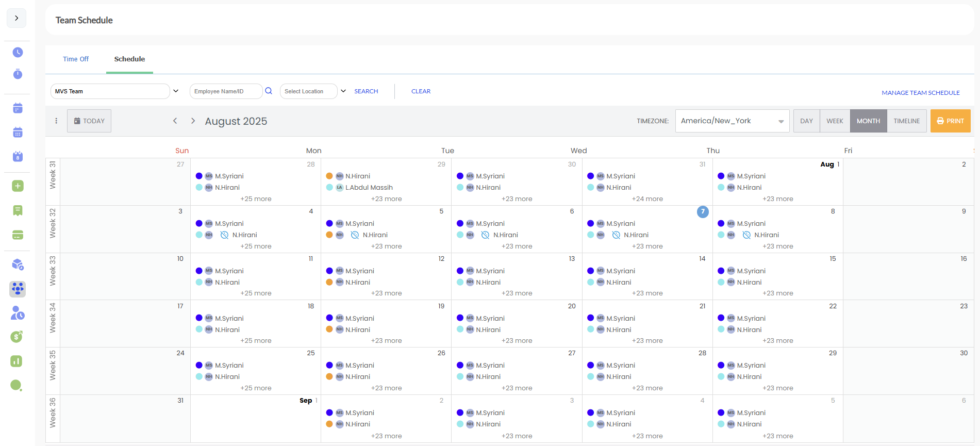Open the team group icon in sidebar
Image resolution: width=980 pixels, height=446 pixels.
coord(18,289)
